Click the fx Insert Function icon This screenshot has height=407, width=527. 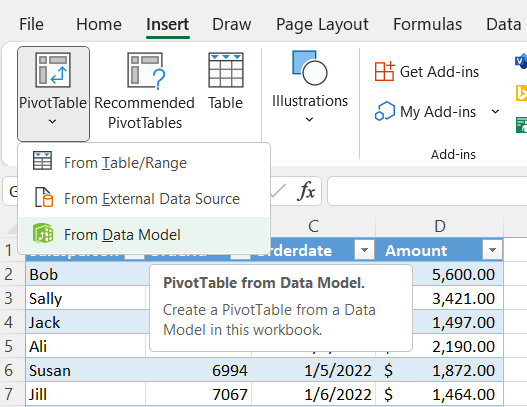coord(306,191)
